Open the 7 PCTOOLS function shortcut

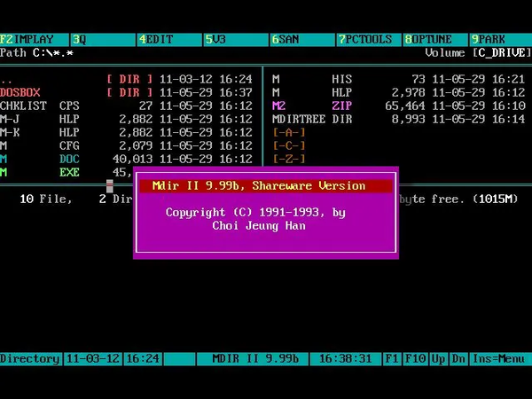[366, 40]
